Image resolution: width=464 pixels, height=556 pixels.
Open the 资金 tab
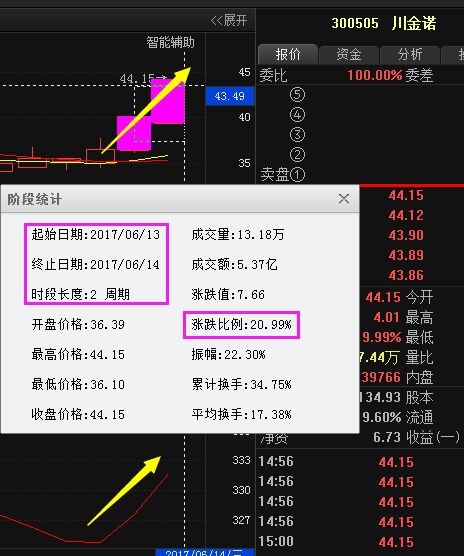pos(349,55)
